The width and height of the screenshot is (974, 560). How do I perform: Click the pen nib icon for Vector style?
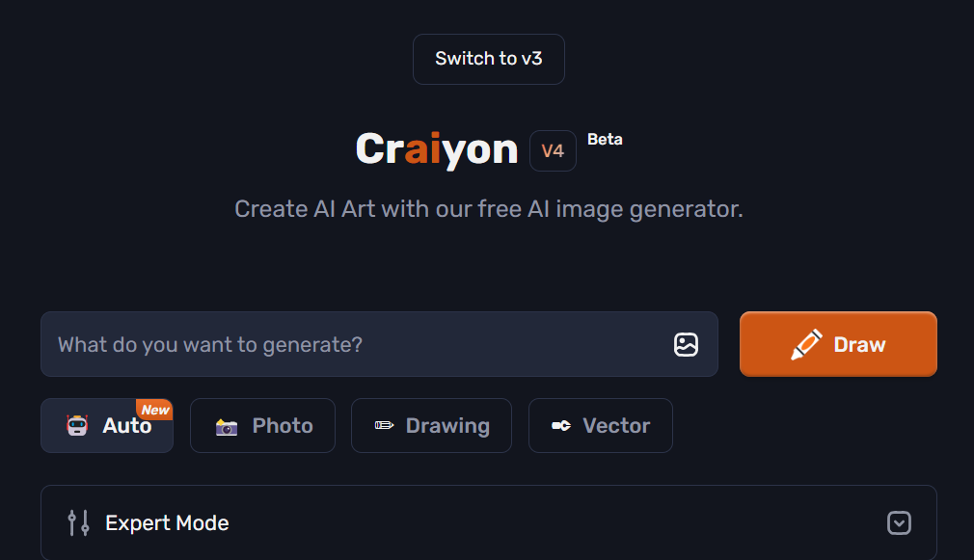click(x=560, y=426)
